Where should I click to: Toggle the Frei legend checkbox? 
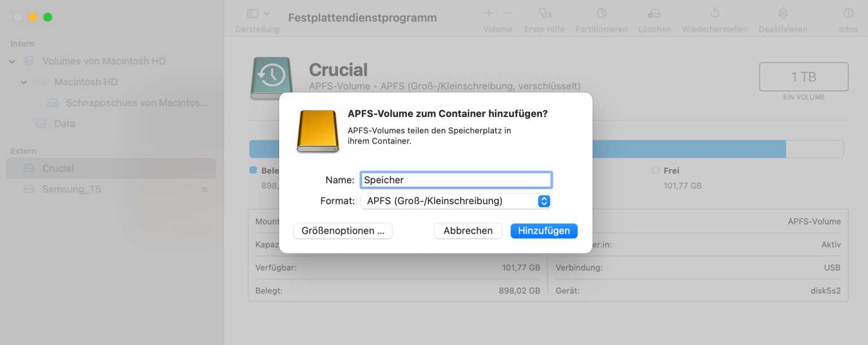[656, 170]
